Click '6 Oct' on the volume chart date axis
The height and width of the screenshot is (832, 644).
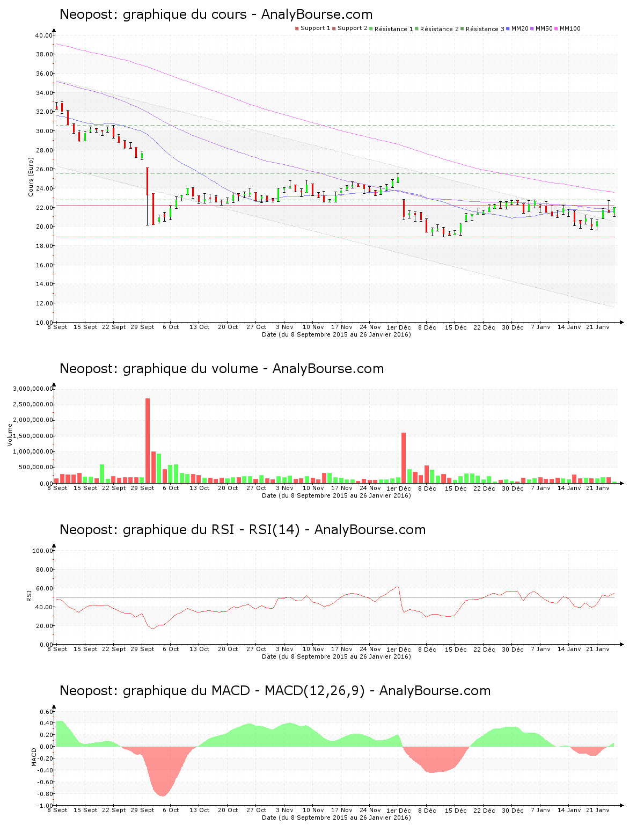171,488
